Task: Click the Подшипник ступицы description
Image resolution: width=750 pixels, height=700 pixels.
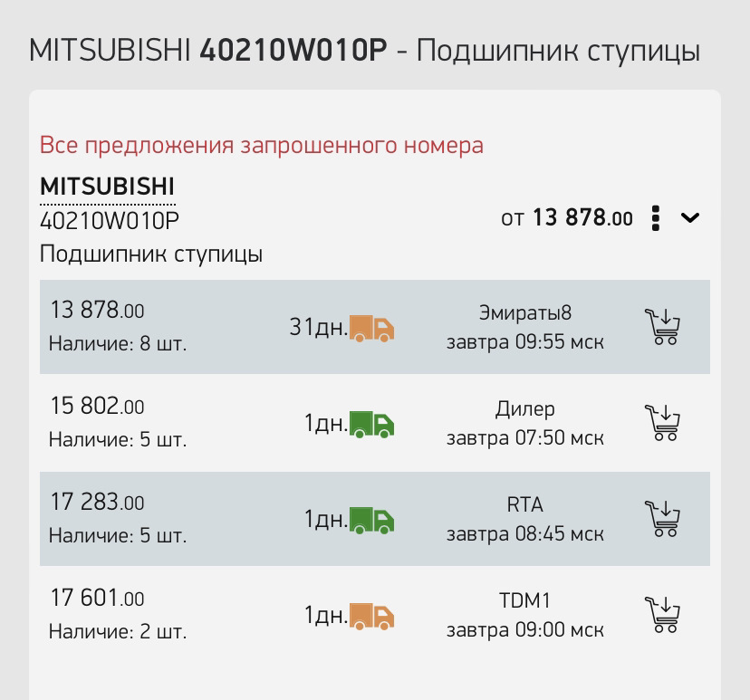Action: [x=150, y=254]
